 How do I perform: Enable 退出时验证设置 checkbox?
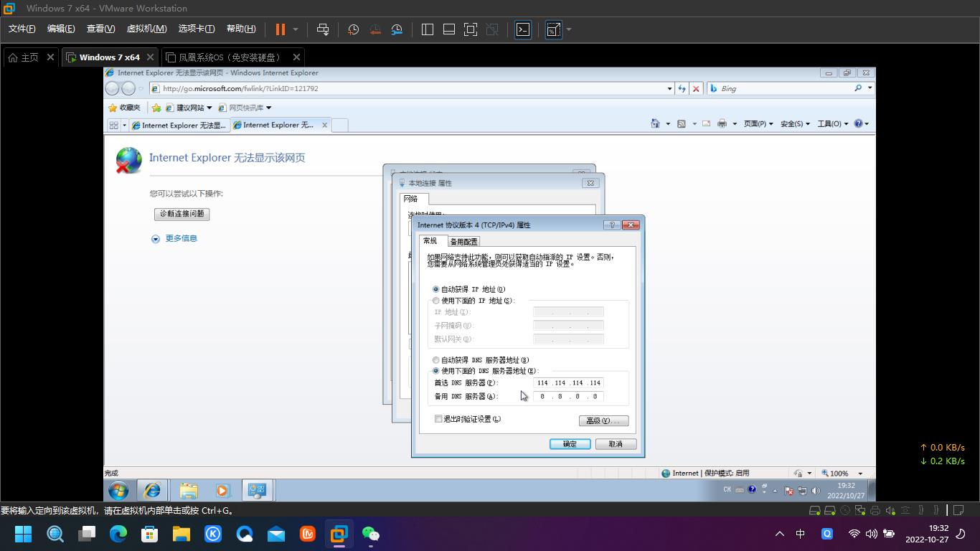(x=438, y=418)
